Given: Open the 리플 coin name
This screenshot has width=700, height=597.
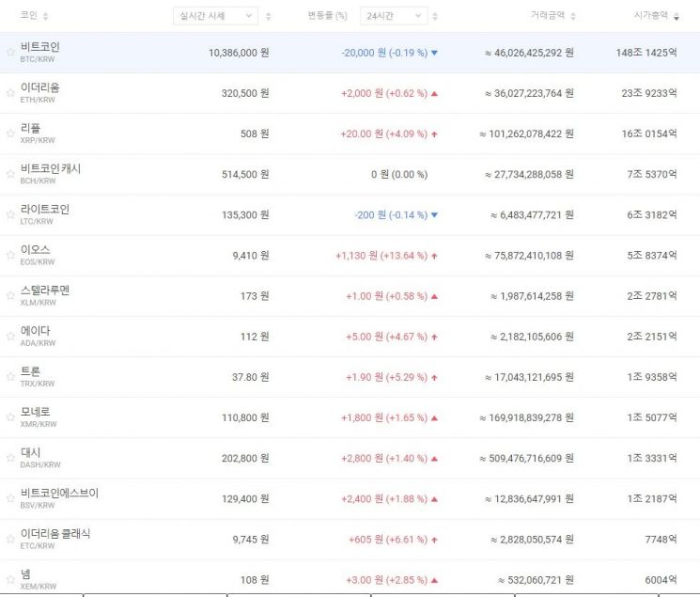Looking at the screenshot, I should click(30, 128).
